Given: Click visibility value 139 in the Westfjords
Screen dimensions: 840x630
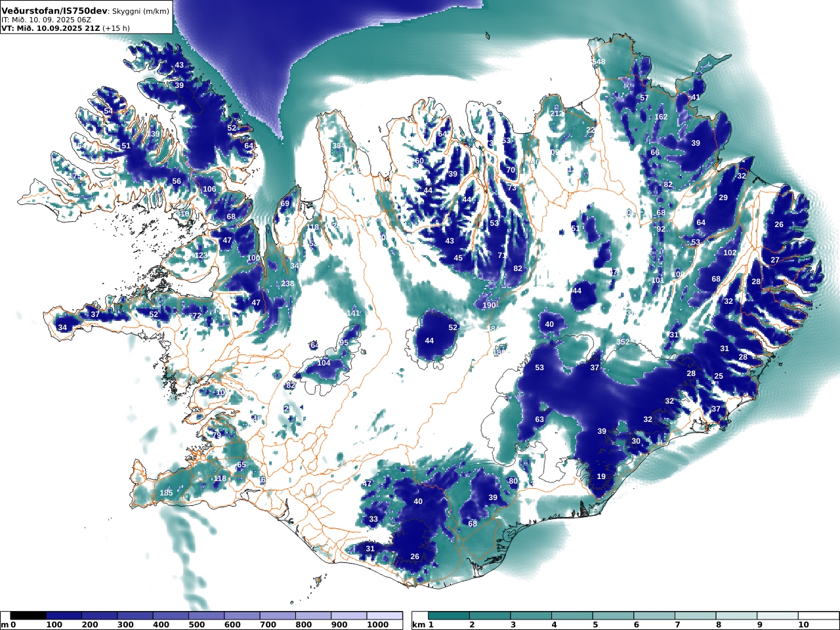Looking at the screenshot, I should (x=153, y=135).
